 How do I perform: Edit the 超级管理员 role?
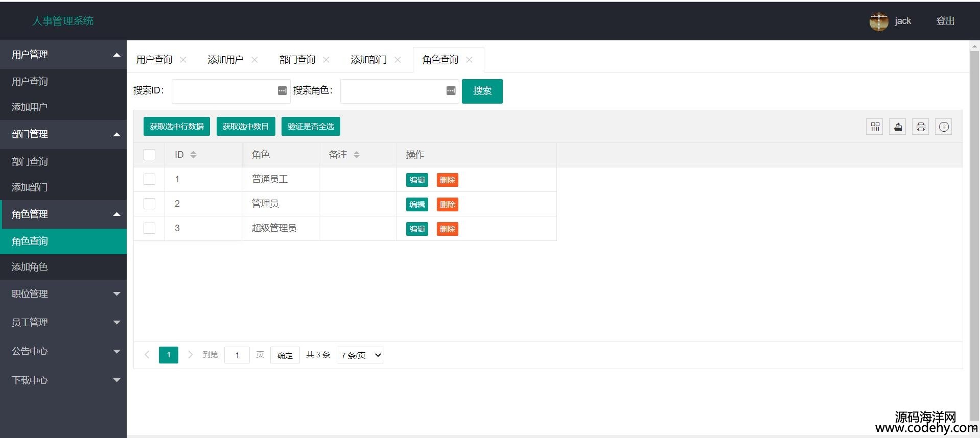pyautogui.click(x=417, y=229)
